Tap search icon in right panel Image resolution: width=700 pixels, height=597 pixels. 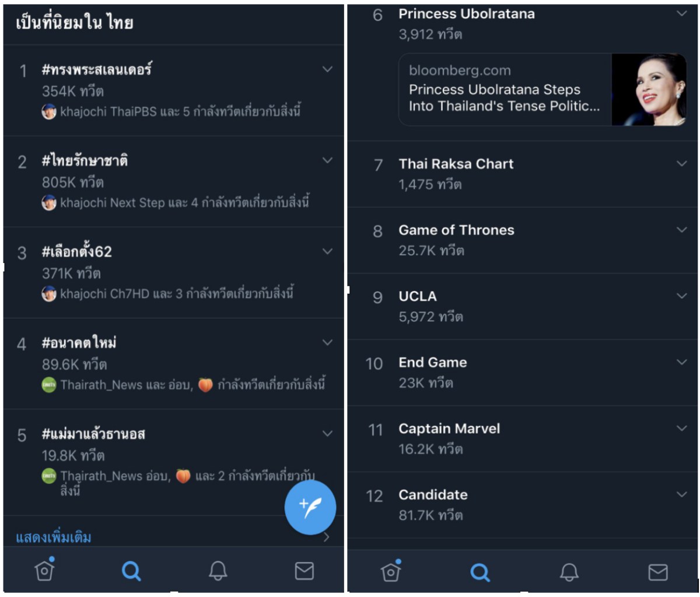pos(480,572)
